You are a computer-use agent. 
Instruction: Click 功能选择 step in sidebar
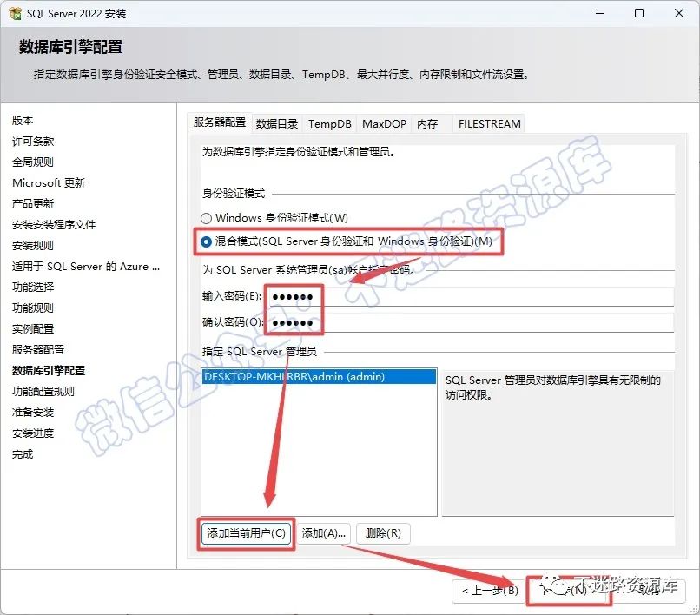[33, 288]
